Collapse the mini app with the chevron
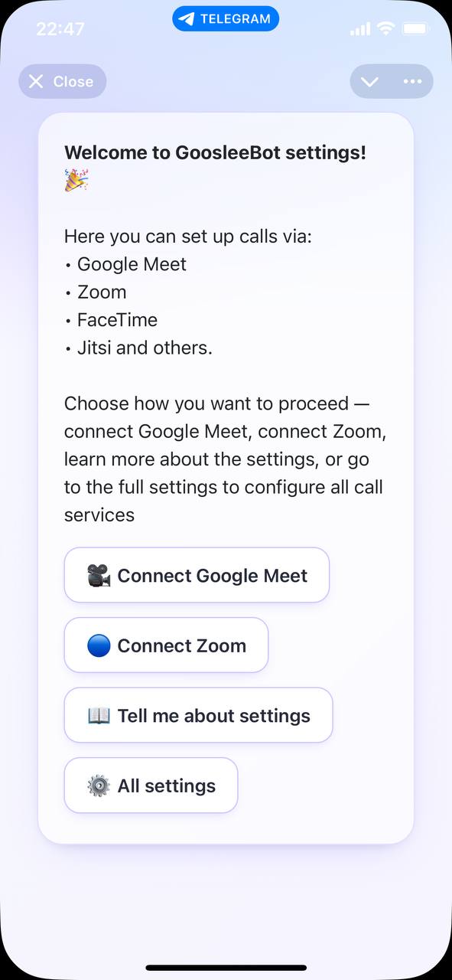The image size is (452, 980). pyautogui.click(x=369, y=82)
